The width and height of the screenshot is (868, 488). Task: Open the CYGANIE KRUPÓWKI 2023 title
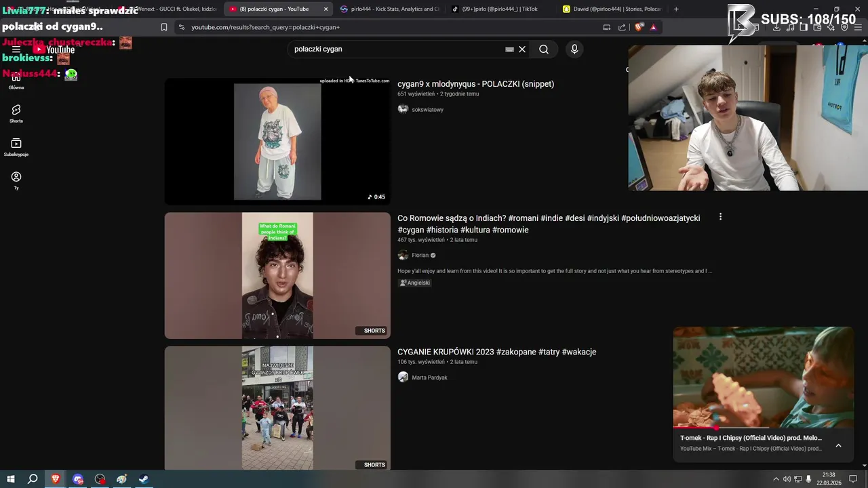(x=496, y=352)
